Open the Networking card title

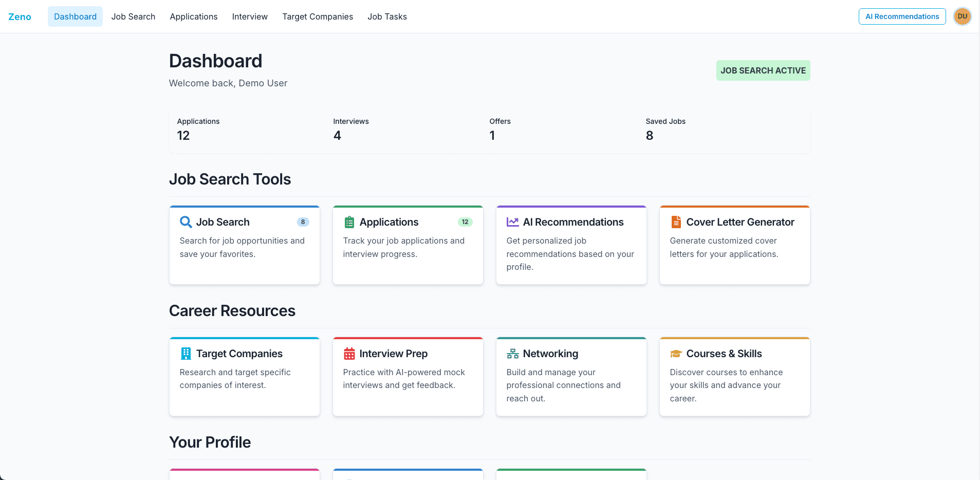[550, 354]
